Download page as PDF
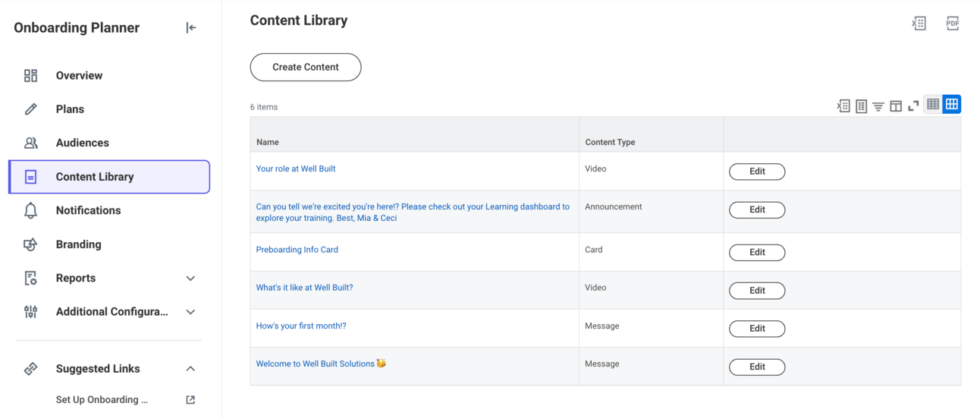The height and width of the screenshot is (419, 980). 953,24
